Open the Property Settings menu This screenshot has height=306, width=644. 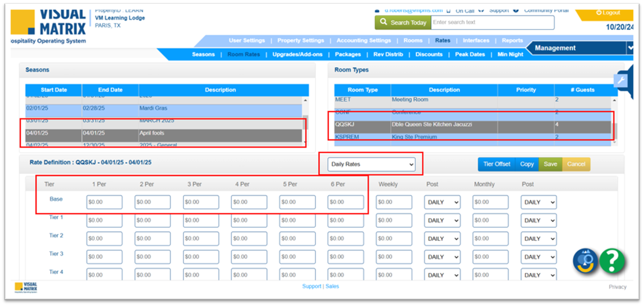tap(301, 41)
